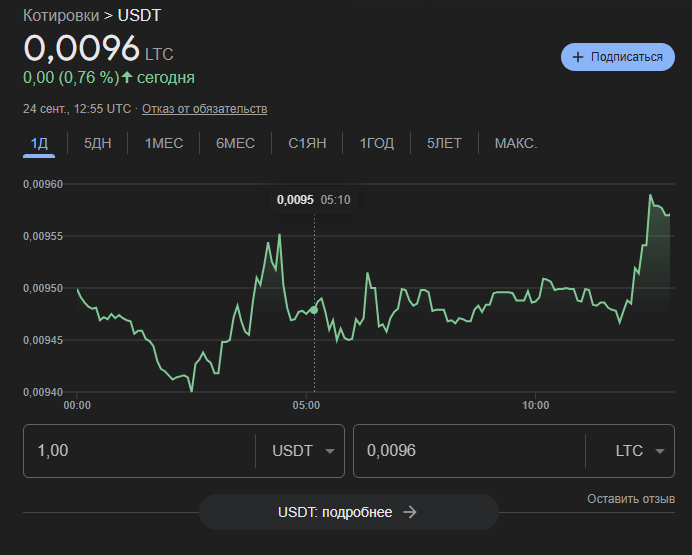Click the arrow icon in USDT: подробнее
Screen dimensions: 692x555
click(409, 512)
